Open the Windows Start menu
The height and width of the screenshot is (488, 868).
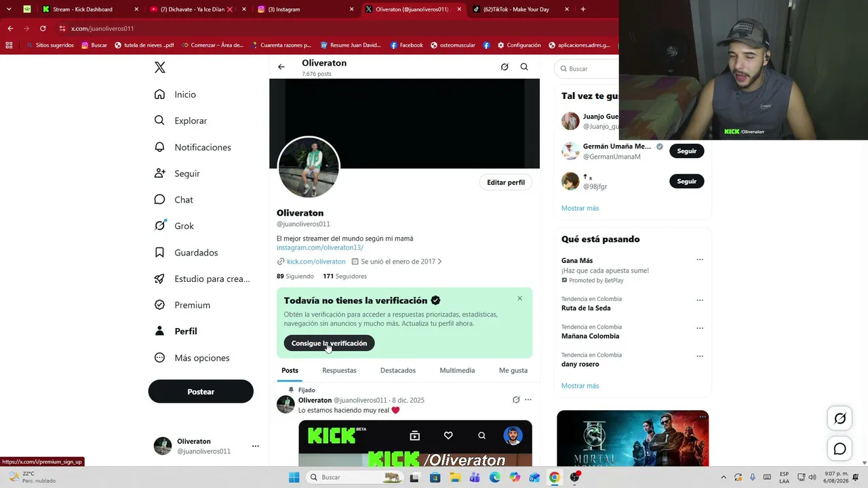pyautogui.click(x=294, y=477)
